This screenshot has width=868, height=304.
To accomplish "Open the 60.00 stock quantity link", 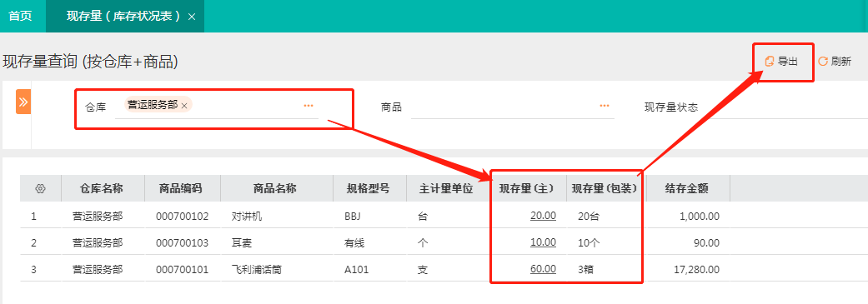I will click(x=543, y=269).
